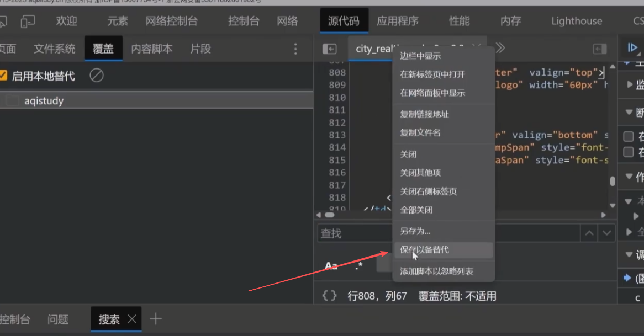
Task: Open the 欢迎 panel tab
Action: pyautogui.click(x=66, y=21)
